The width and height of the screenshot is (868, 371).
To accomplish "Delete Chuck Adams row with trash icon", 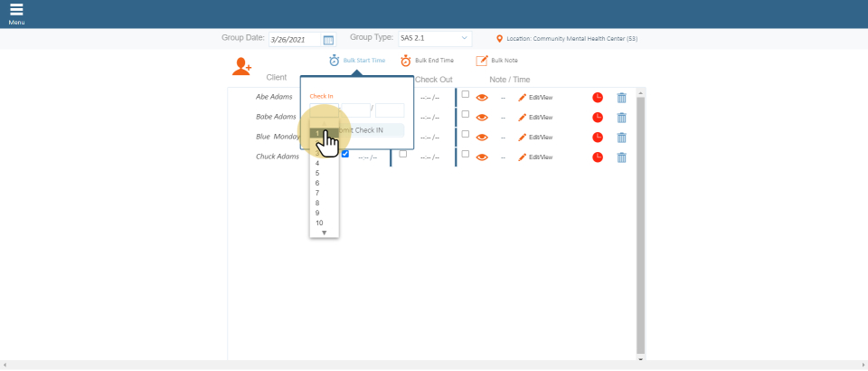I will pos(621,157).
